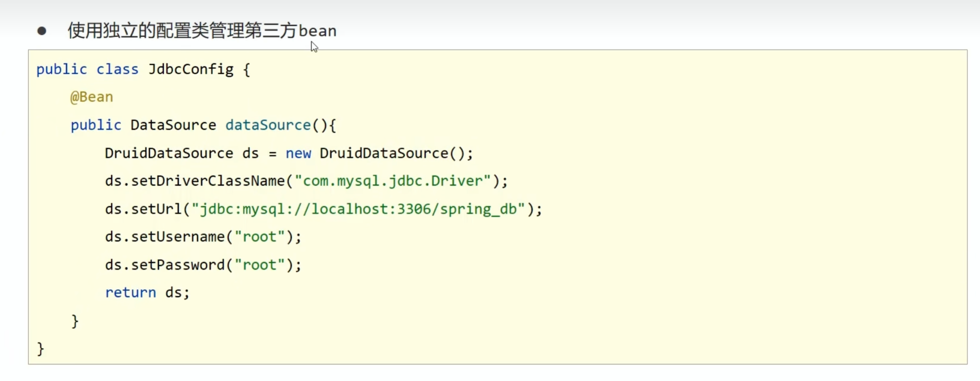The width and height of the screenshot is (980, 381).
Task: Click the new keyword before DruidDataSource()
Action: click(298, 153)
